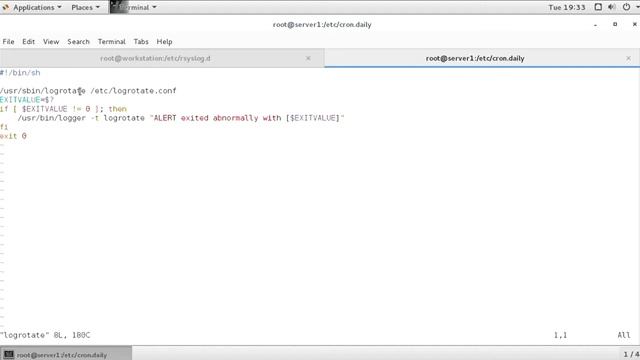Viewport: 640px width, 360px height.
Task: Click the clock showing Tue 19:33
Action: (567, 7)
